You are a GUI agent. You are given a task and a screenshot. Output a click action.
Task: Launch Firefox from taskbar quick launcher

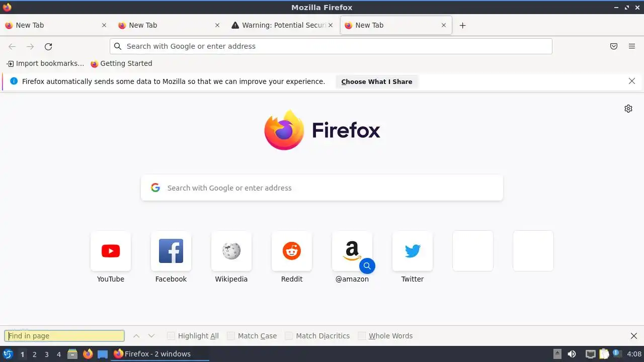[x=88, y=354]
